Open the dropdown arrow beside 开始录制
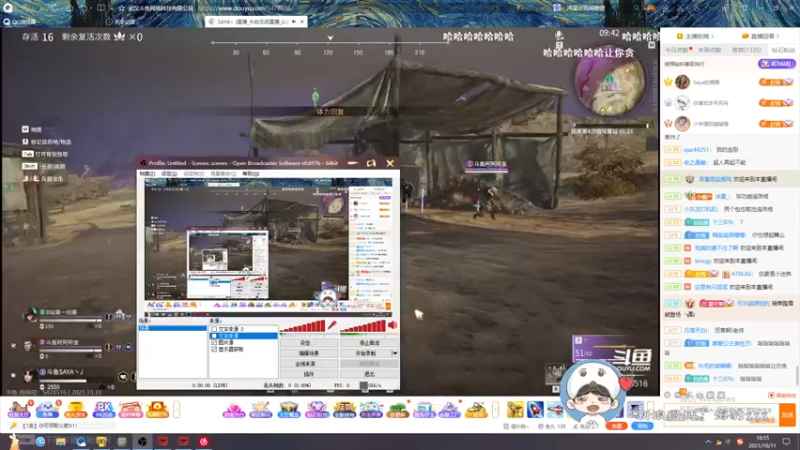Screen dimensions: 800x450 click(394, 353)
